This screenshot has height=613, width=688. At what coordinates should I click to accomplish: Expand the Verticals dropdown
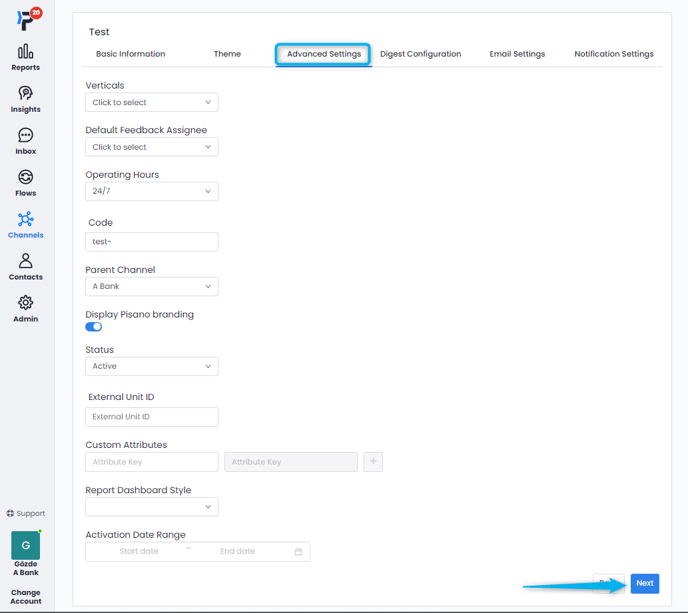coord(152,102)
